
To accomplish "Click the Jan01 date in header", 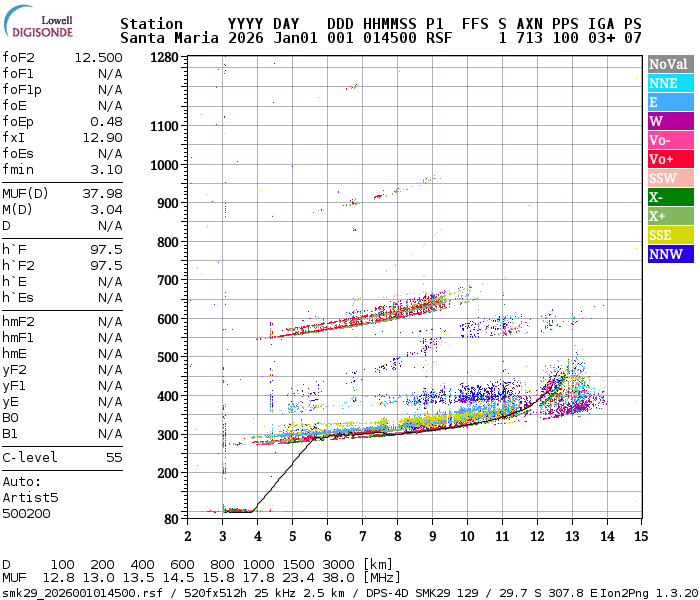I will click(295, 38).
